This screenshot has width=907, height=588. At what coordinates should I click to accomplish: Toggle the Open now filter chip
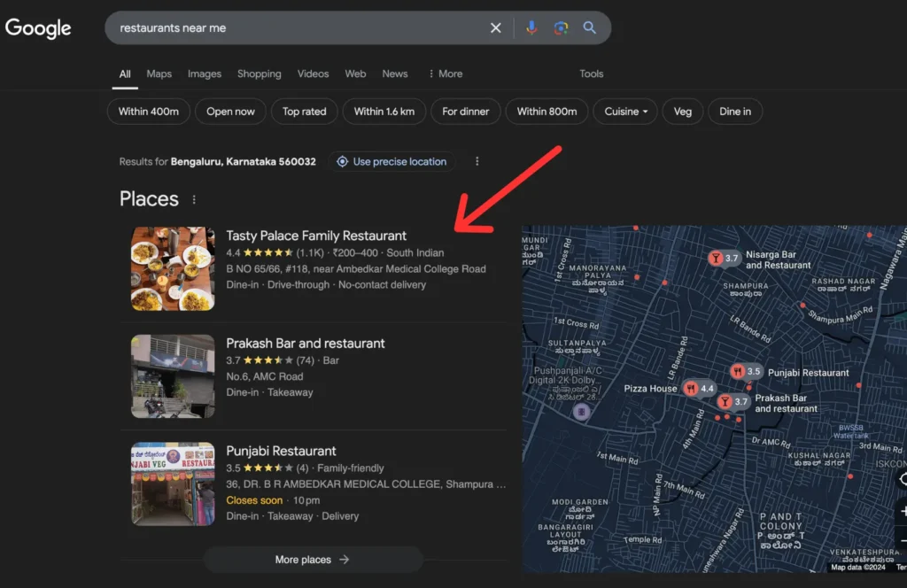coord(230,112)
